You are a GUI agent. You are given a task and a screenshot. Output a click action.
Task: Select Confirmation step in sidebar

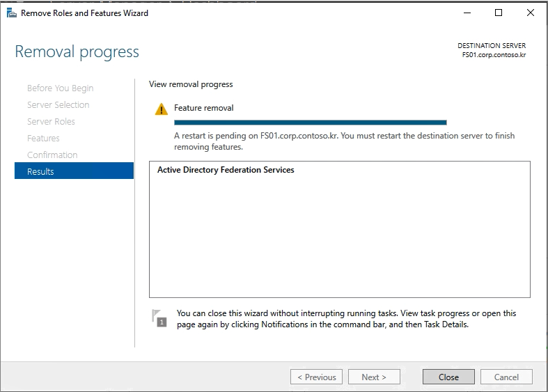[x=52, y=155]
